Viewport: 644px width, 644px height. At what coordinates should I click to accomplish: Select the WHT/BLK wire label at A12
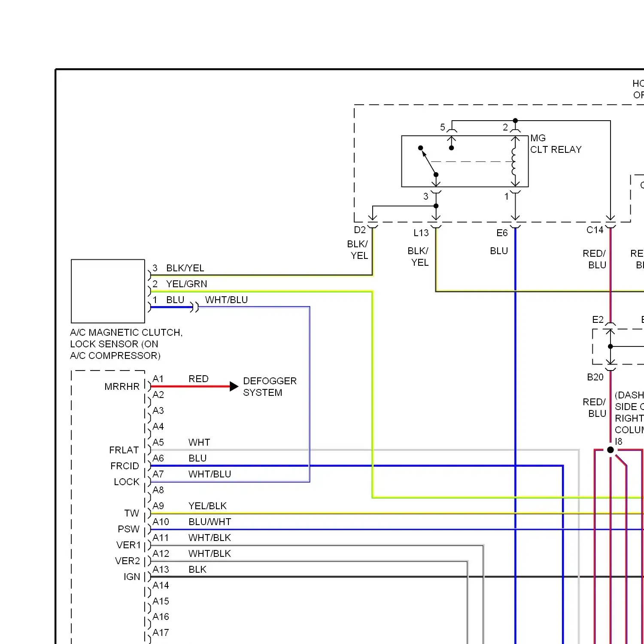(x=210, y=553)
